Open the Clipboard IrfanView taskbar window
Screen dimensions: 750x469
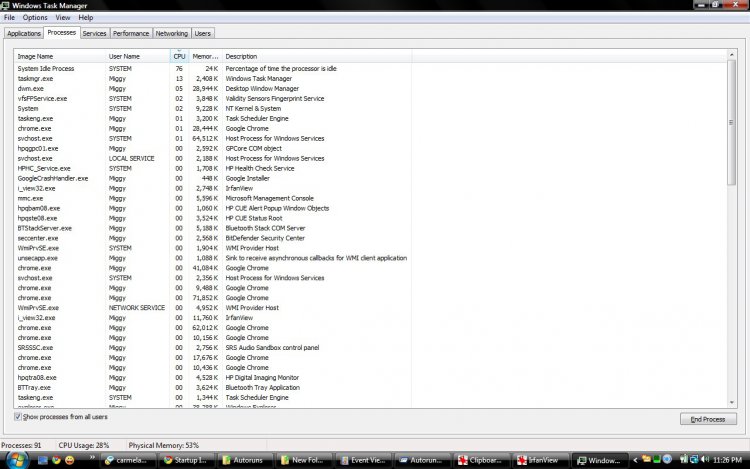480,460
